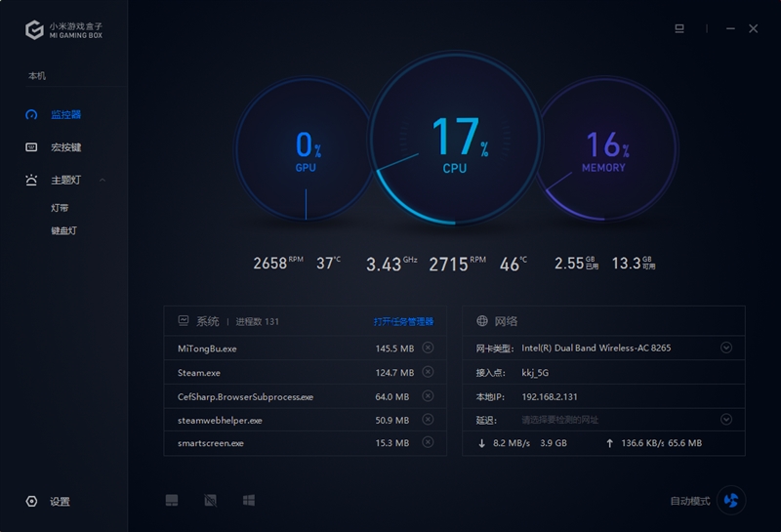Toggle the touchpad lock icon at the bottom

(172, 500)
